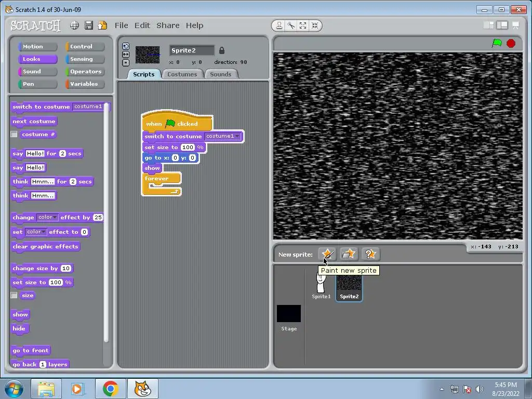This screenshot has height=399, width=532.
Task: Set rotation style to left-right flip
Action: [x=126, y=54]
